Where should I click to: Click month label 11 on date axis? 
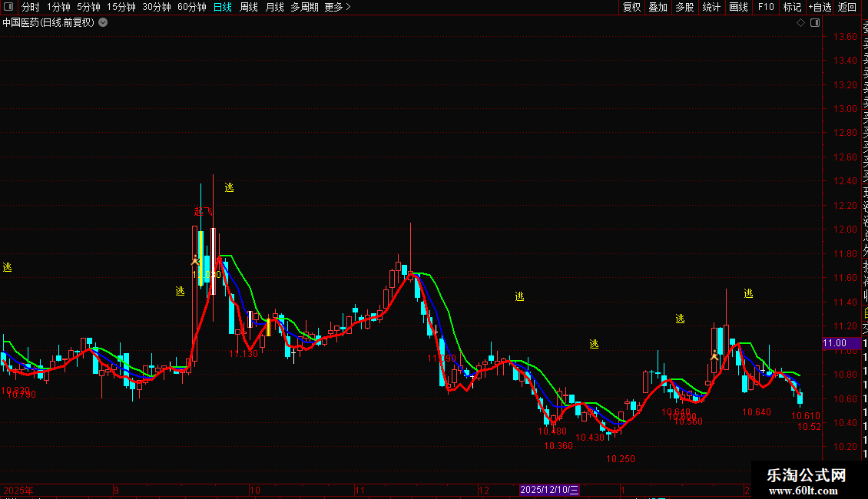[x=359, y=490]
